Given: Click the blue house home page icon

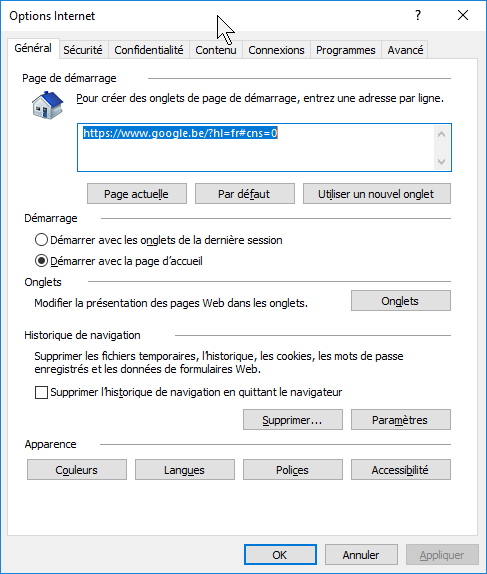Looking at the screenshot, I should point(47,105).
